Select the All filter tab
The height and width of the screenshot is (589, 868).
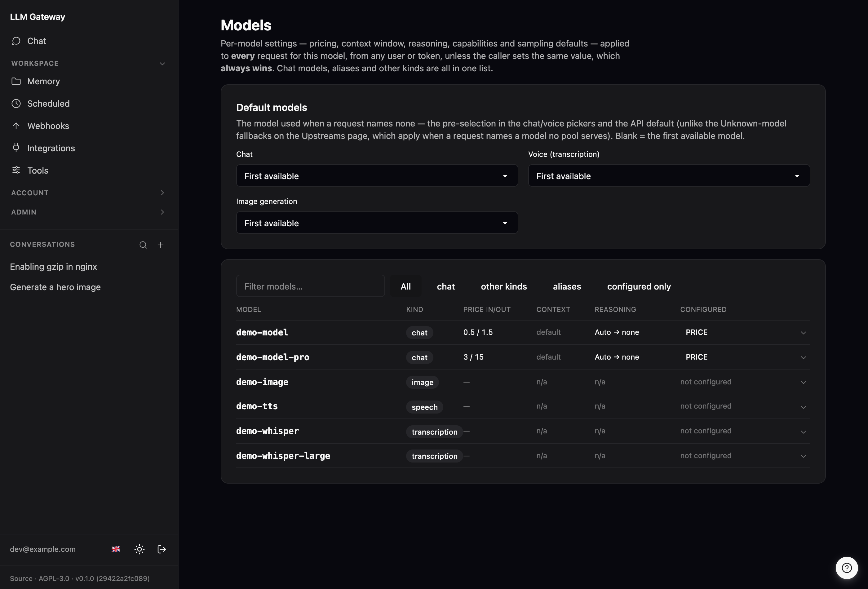405,286
